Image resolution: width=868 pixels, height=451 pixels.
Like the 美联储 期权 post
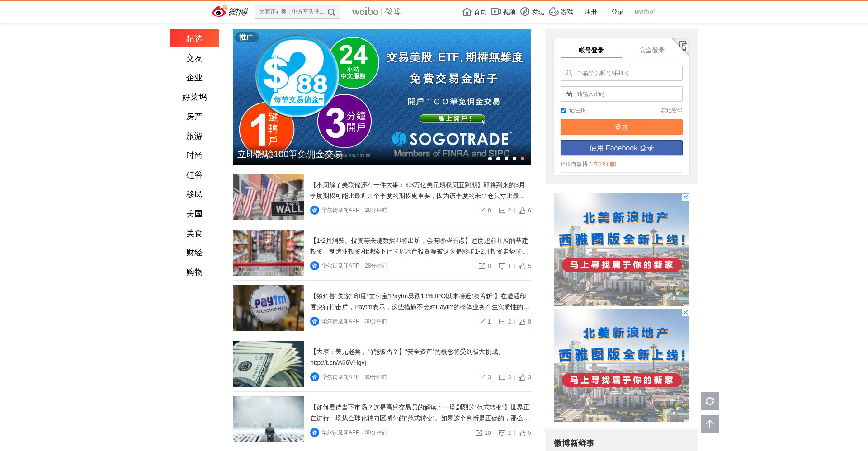coord(525,211)
